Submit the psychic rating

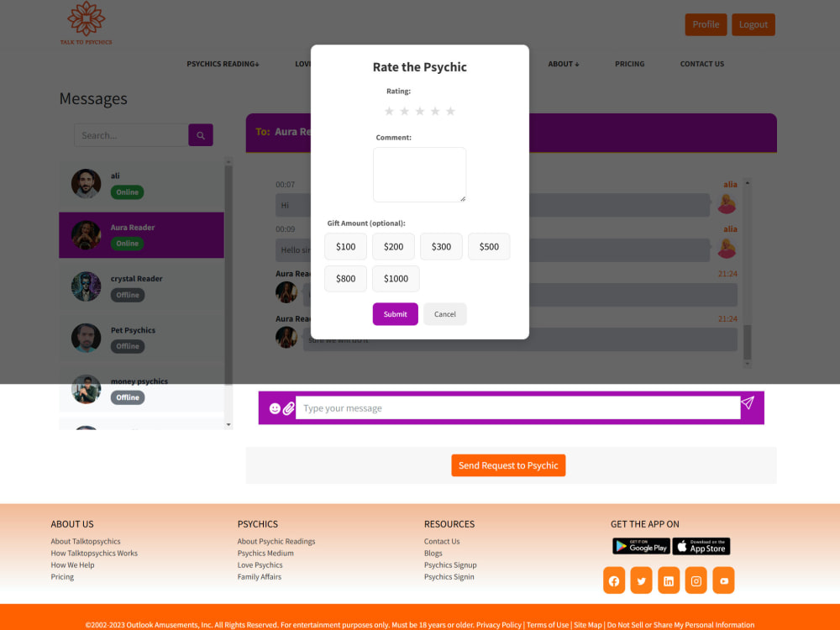pyautogui.click(x=396, y=314)
